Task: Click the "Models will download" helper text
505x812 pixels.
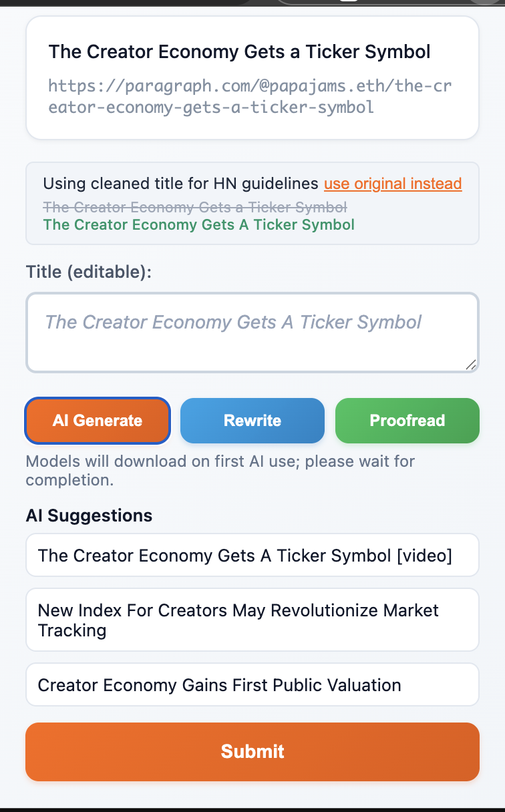Action: point(220,470)
